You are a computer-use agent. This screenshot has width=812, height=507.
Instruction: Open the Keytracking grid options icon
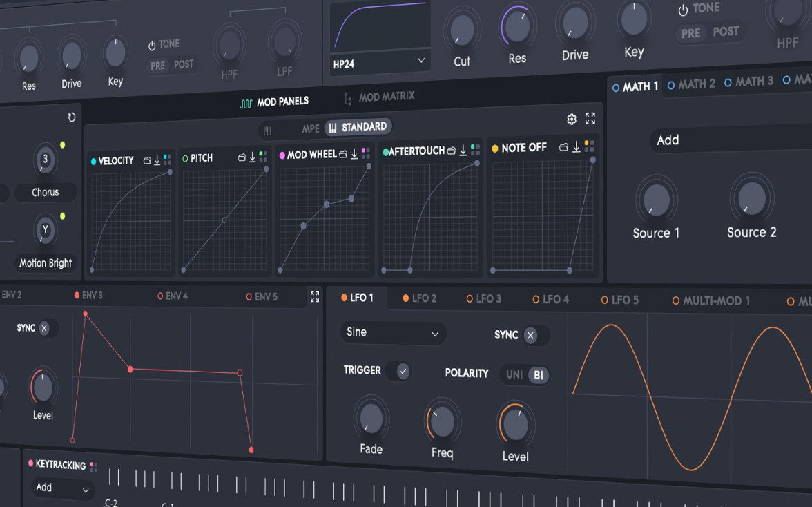94,467
